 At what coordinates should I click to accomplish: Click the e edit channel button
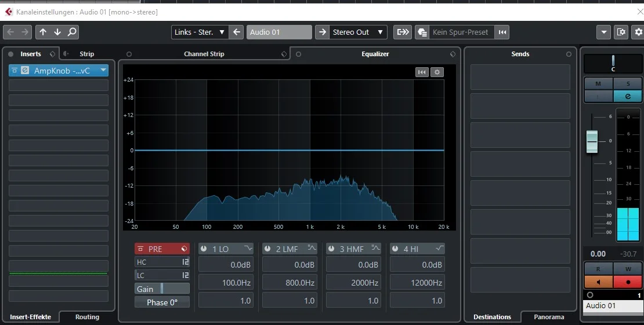(628, 96)
